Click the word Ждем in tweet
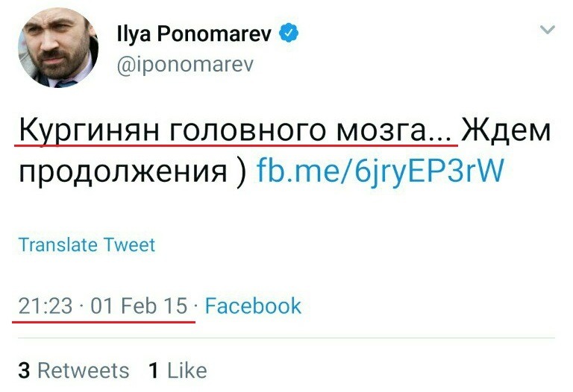 (507, 133)
